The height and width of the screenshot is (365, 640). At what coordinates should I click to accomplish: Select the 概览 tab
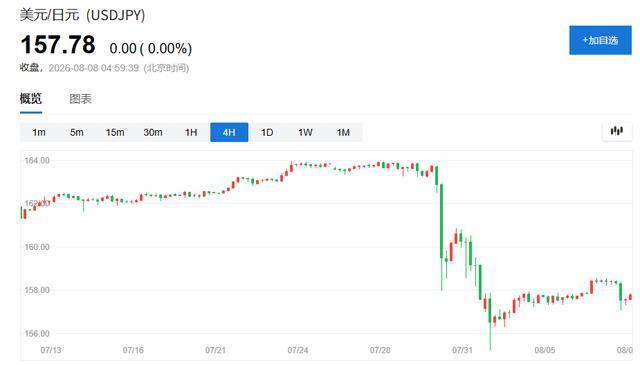31,99
